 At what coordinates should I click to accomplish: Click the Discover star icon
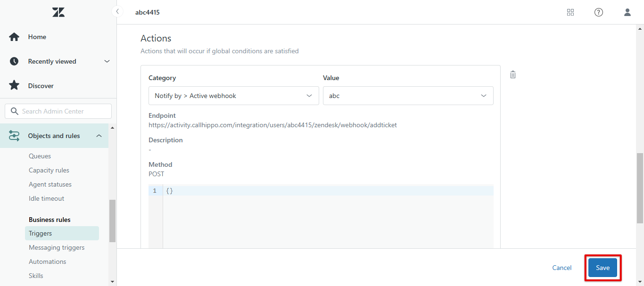coord(14,86)
